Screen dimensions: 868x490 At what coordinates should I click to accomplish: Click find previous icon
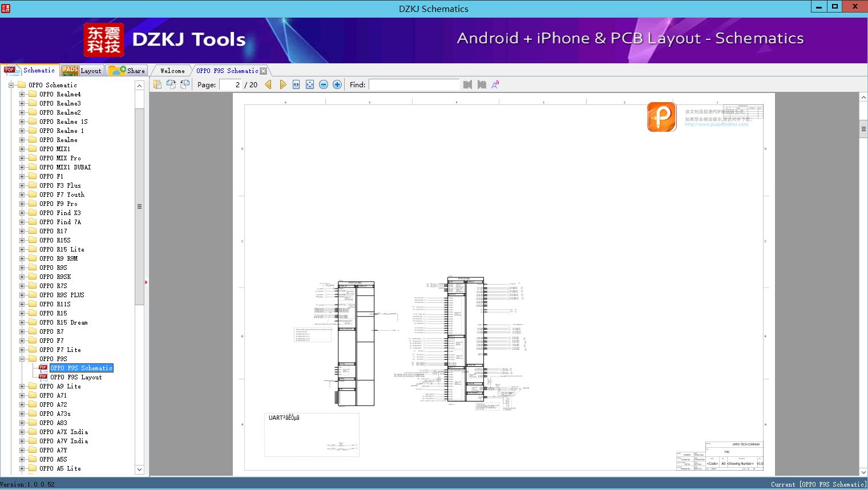coord(468,84)
